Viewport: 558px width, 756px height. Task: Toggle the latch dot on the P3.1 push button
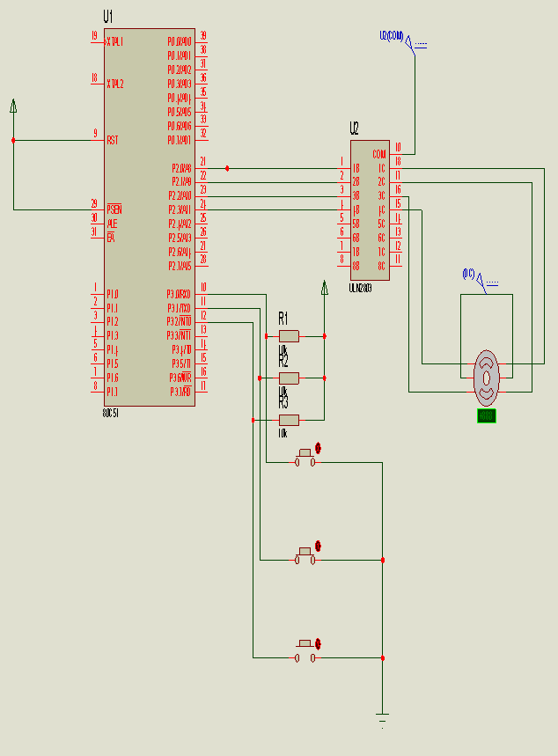coord(318,547)
